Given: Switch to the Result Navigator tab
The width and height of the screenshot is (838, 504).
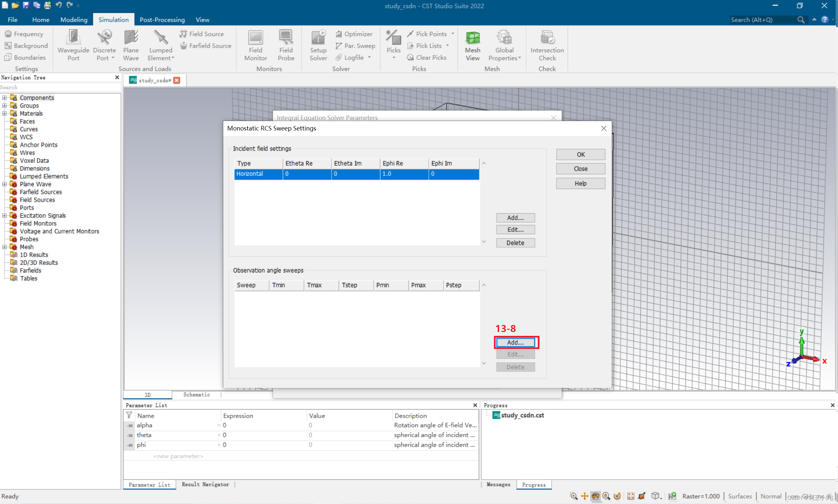Looking at the screenshot, I should 205,484.
